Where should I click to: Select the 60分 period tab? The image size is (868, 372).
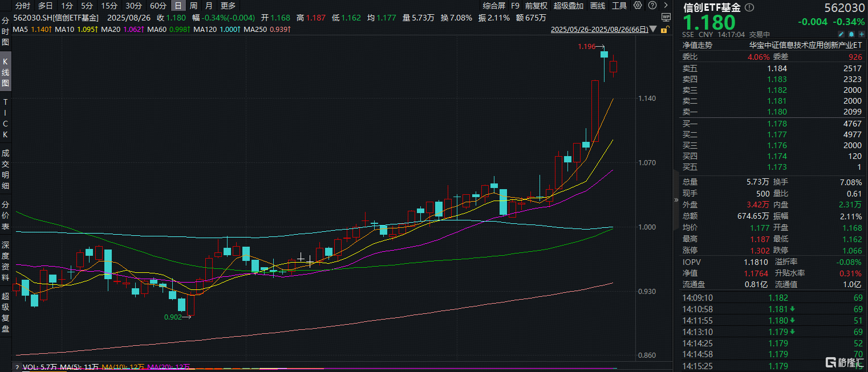point(158,6)
